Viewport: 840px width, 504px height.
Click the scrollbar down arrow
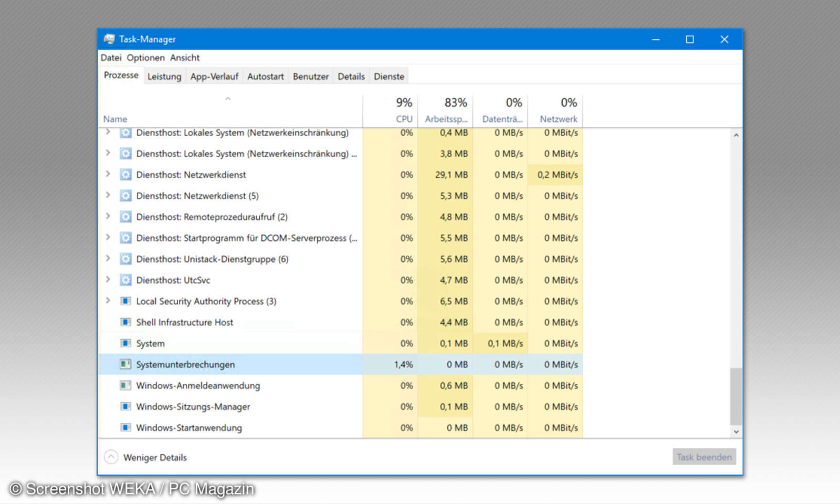[736, 430]
